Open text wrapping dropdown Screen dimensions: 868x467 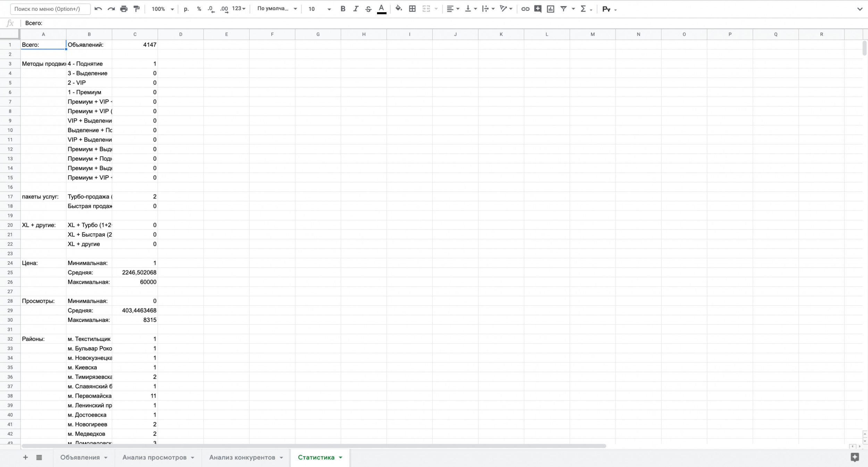488,9
